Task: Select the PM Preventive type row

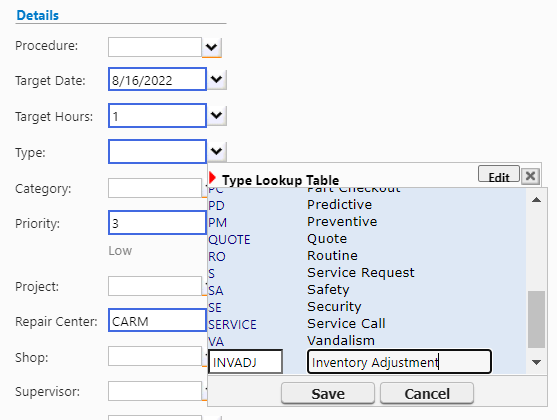Action: [367, 222]
